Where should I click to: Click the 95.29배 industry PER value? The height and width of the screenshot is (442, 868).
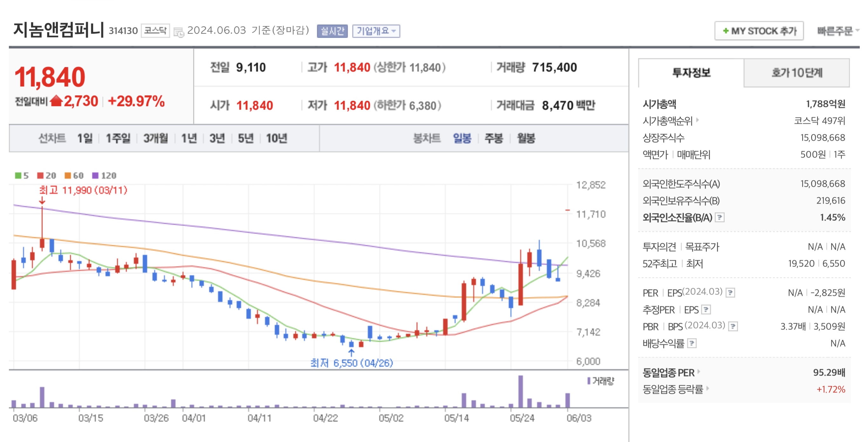tap(829, 372)
